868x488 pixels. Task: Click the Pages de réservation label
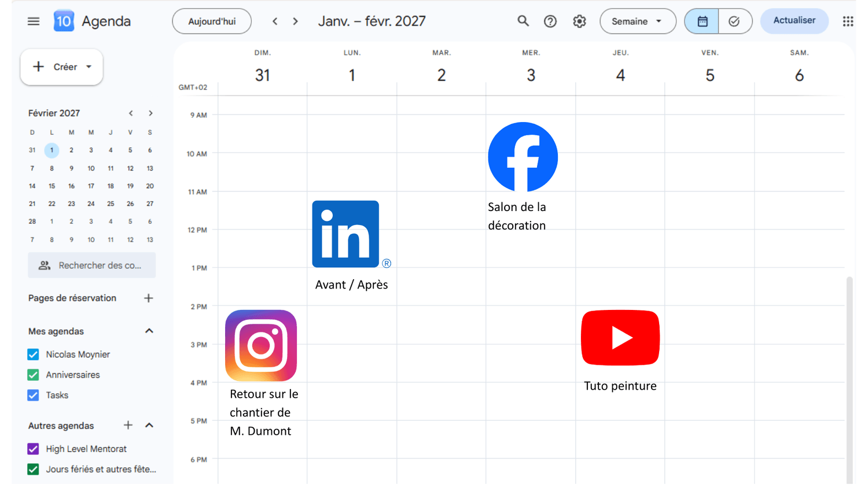pos(72,298)
